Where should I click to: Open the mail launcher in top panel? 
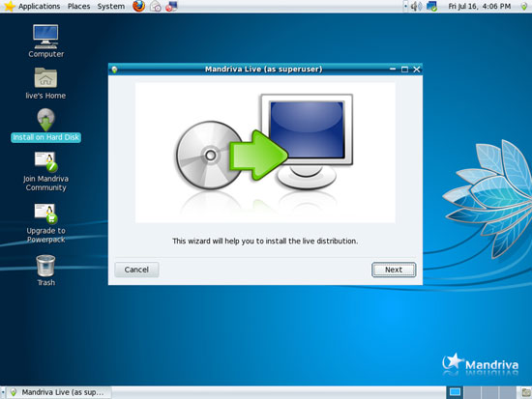point(156,6)
